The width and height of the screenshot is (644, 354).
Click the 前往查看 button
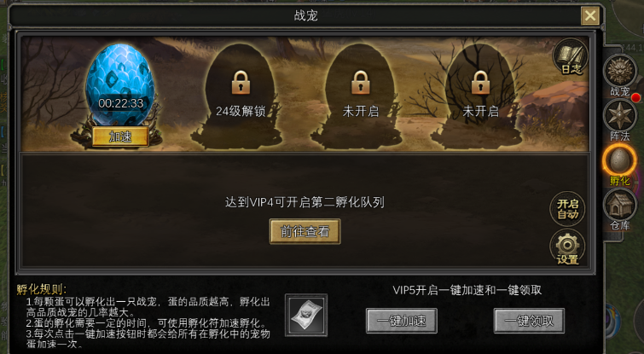point(305,232)
